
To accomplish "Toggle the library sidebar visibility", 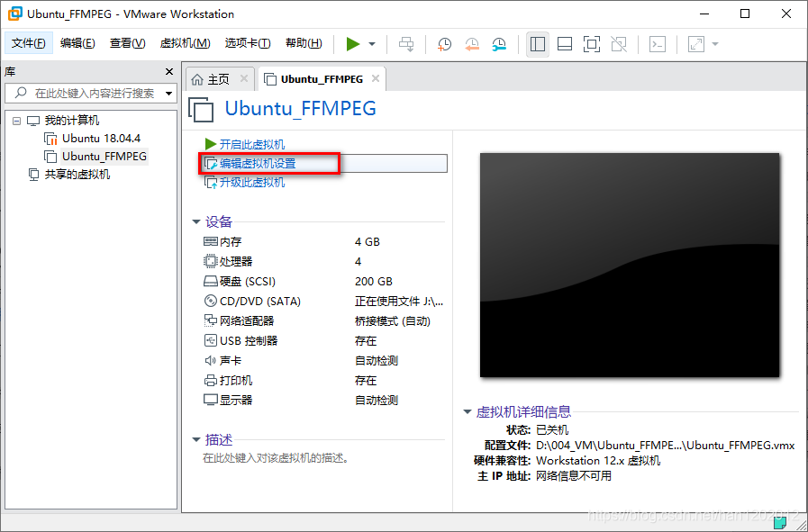I will [537, 43].
